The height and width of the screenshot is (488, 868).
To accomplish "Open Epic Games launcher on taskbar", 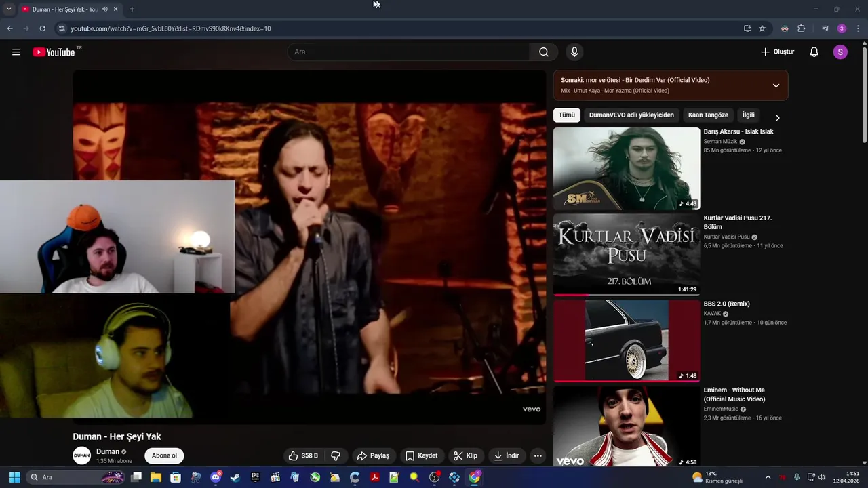I will 255,477.
